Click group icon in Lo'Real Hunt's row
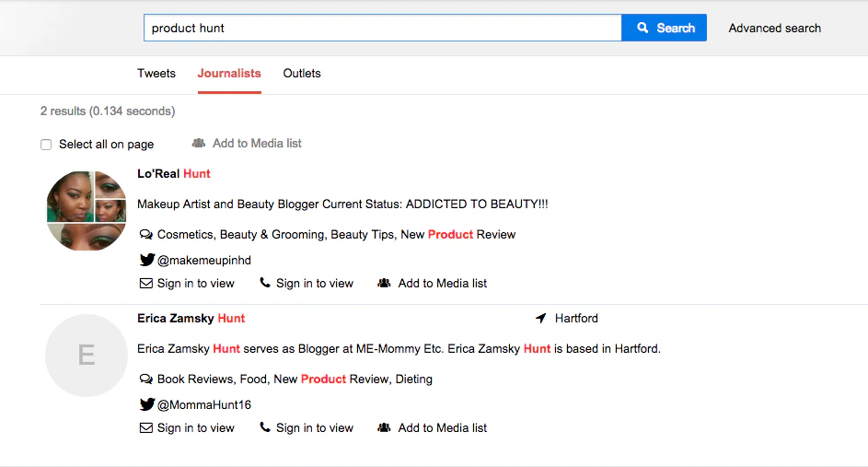 (384, 283)
